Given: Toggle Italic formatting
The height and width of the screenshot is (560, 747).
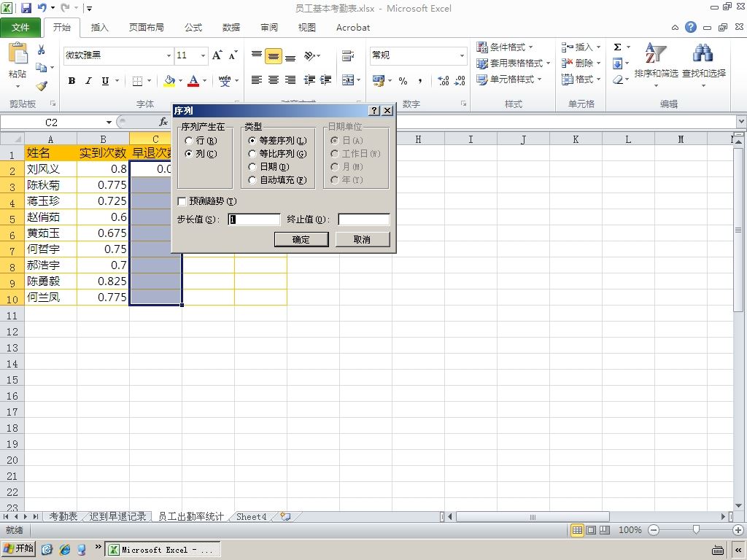Looking at the screenshot, I should click(88, 81).
